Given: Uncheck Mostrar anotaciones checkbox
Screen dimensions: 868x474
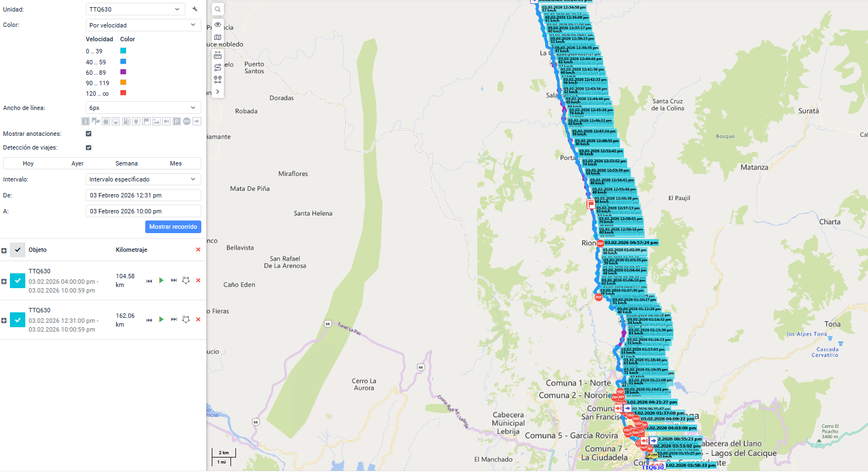Looking at the screenshot, I should click(x=89, y=134).
